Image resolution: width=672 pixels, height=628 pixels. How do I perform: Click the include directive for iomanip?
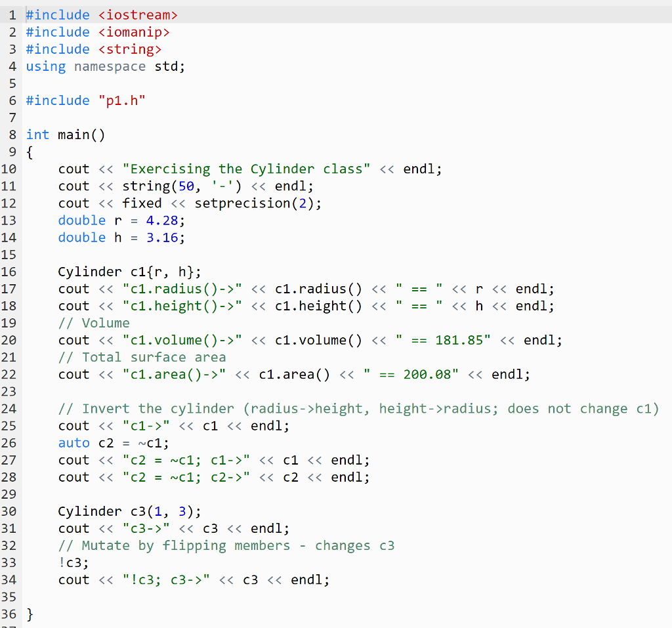98,31
